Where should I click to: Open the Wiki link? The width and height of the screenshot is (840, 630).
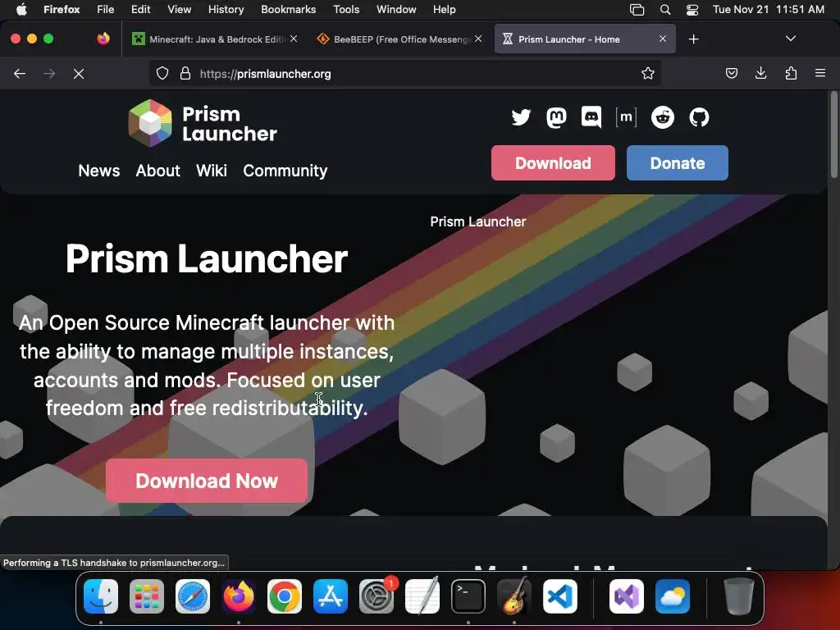[212, 171]
